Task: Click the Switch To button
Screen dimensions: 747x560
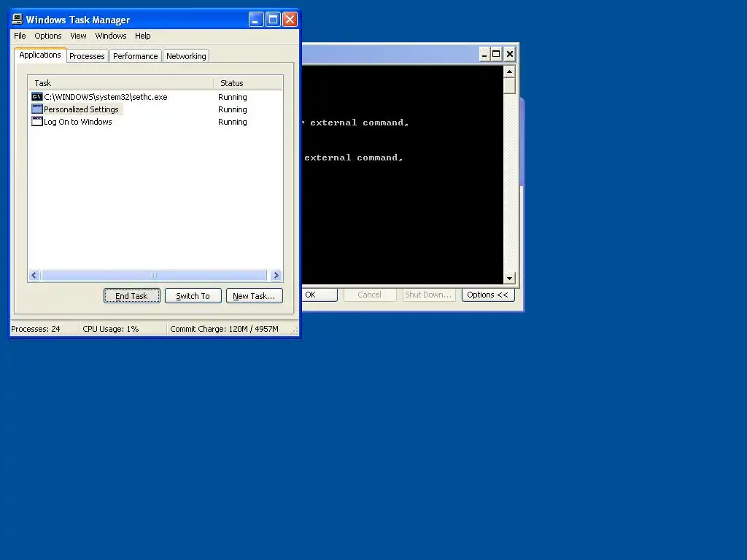Action: [x=193, y=296]
